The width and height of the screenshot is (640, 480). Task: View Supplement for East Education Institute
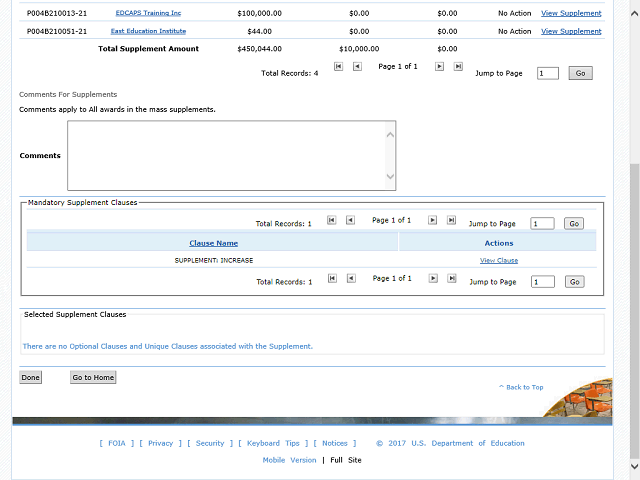coord(571,31)
